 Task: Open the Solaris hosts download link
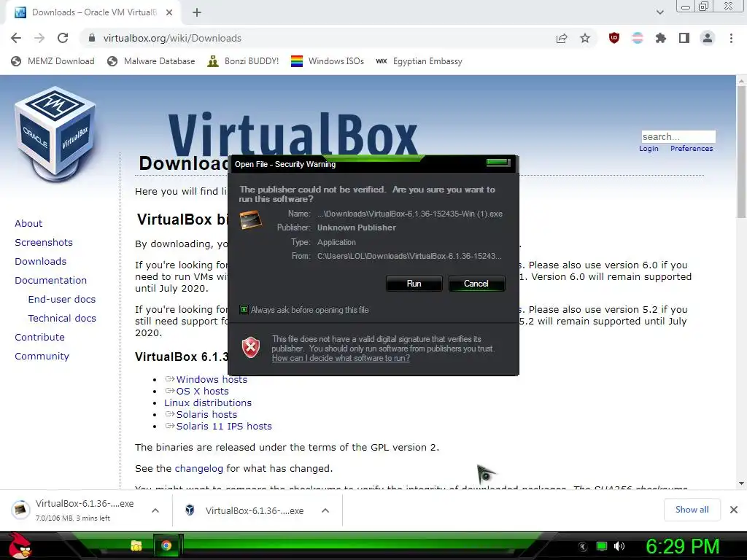[x=206, y=414]
